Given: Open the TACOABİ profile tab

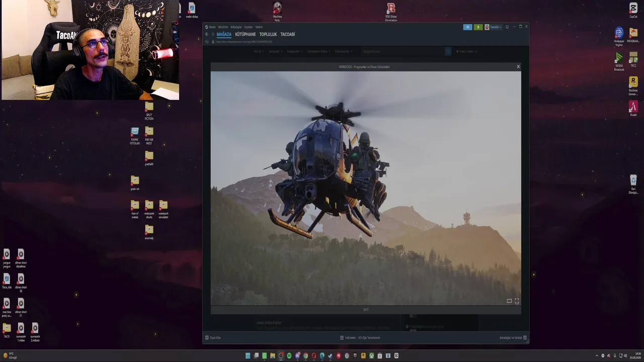Looking at the screenshot, I should (x=288, y=34).
